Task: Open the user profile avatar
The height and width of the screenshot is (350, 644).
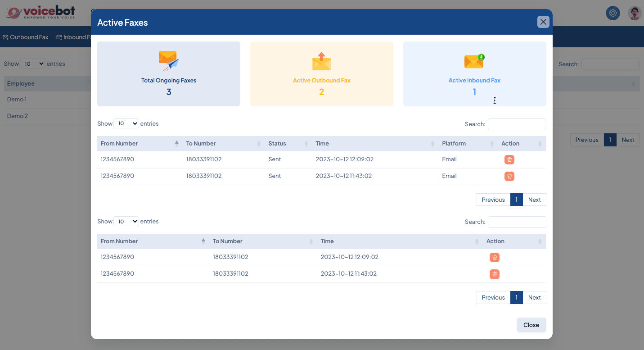Action: pyautogui.click(x=635, y=13)
